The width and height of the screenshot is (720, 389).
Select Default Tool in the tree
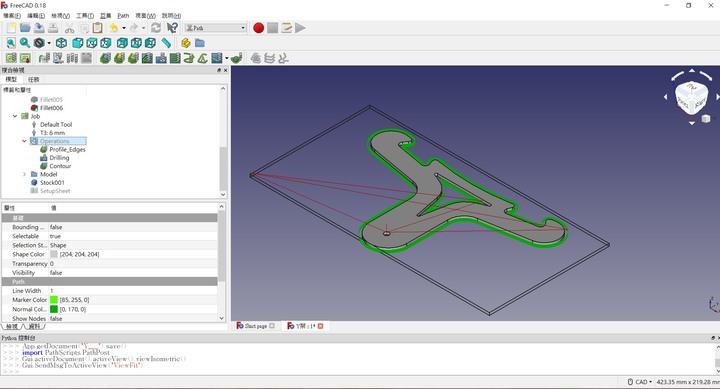coord(56,124)
